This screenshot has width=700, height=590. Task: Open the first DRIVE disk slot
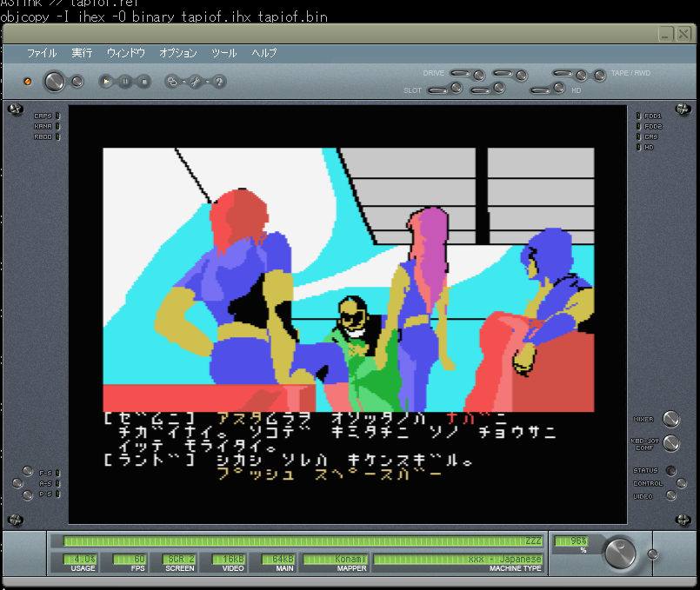(x=460, y=73)
